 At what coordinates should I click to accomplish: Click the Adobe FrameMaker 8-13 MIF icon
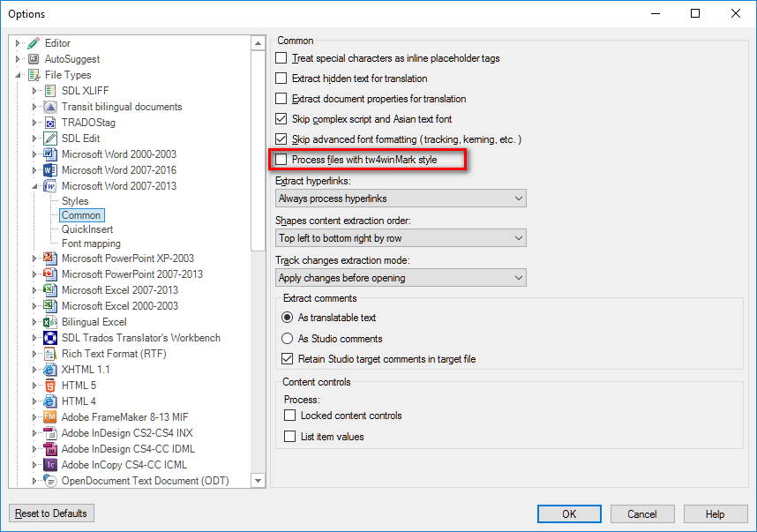click(50, 417)
